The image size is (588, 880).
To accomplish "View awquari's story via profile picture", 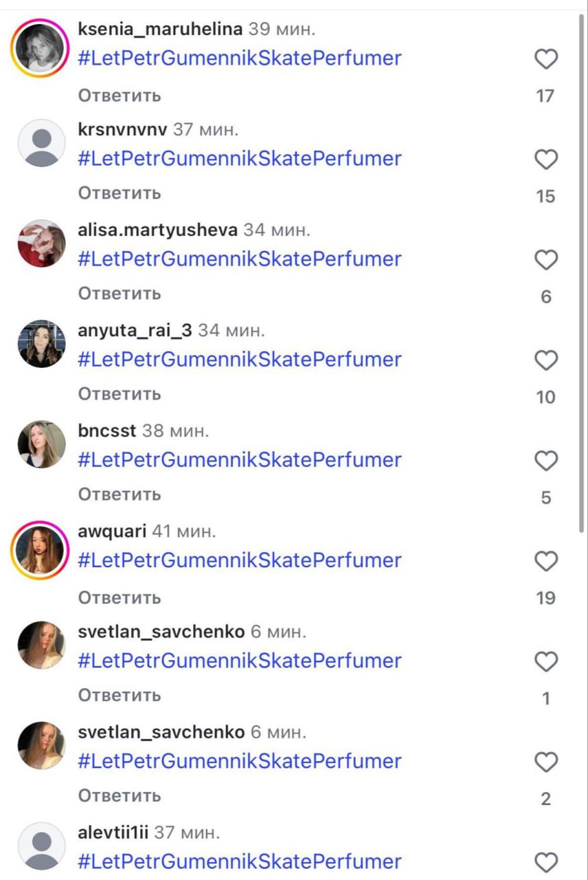I will pyautogui.click(x=41, y=550).
